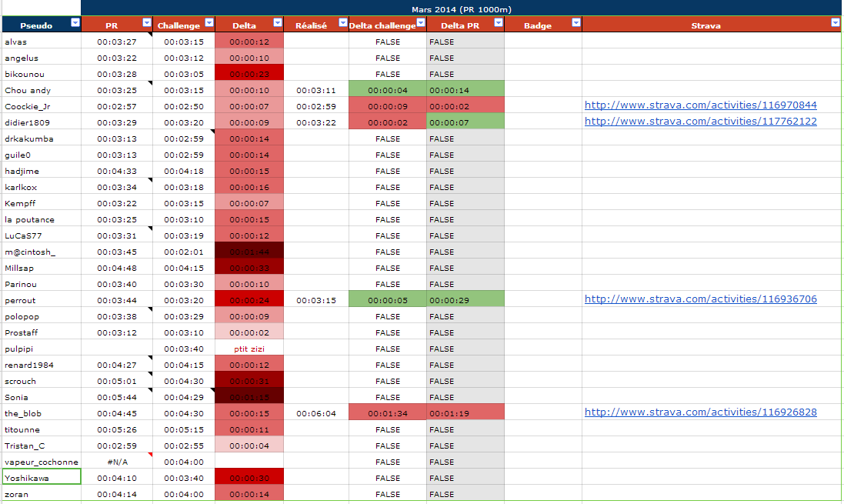Select Challenge cell 00:02:01 for m@cintosh_
Screen dimensions: 844x504
click(x=184, y=252)
